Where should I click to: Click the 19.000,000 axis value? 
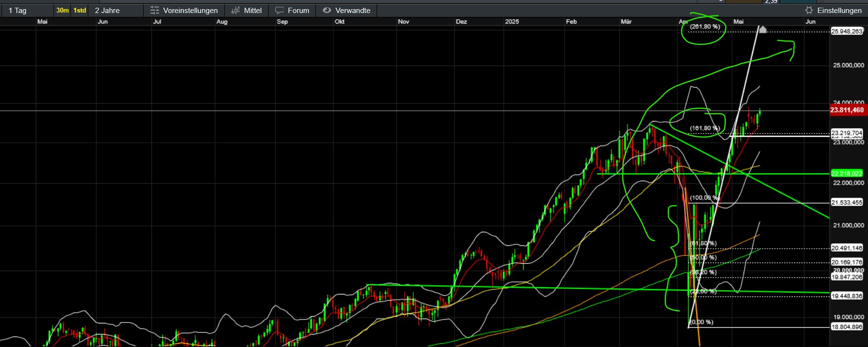coord(849,317)
